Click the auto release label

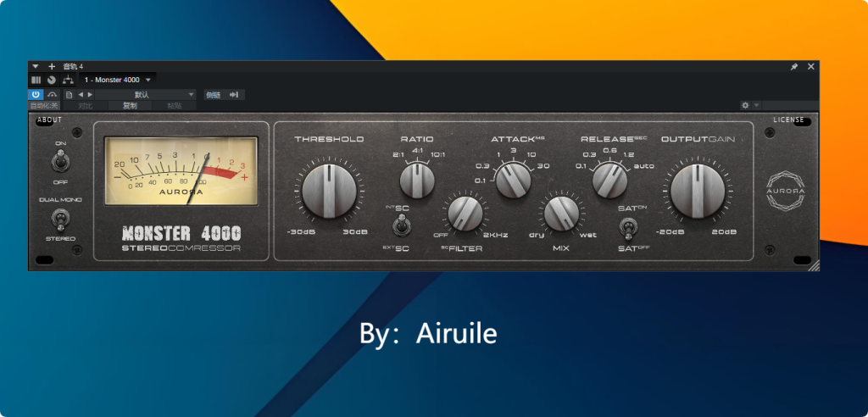[644, 165]
